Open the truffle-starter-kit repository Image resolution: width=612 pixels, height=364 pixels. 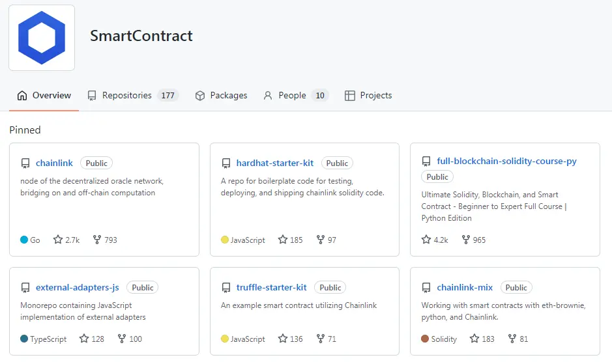coord(271,288)
